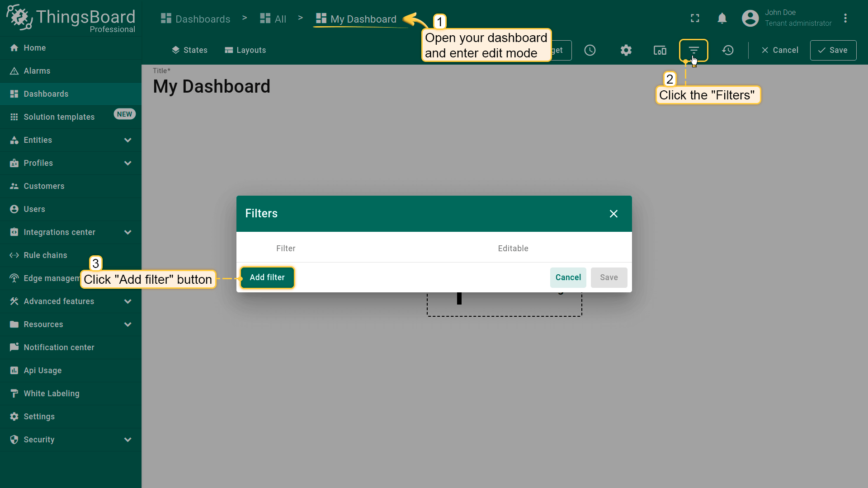Open version control history icon
This screenshot has height=488, width=868.
(728, 50)
